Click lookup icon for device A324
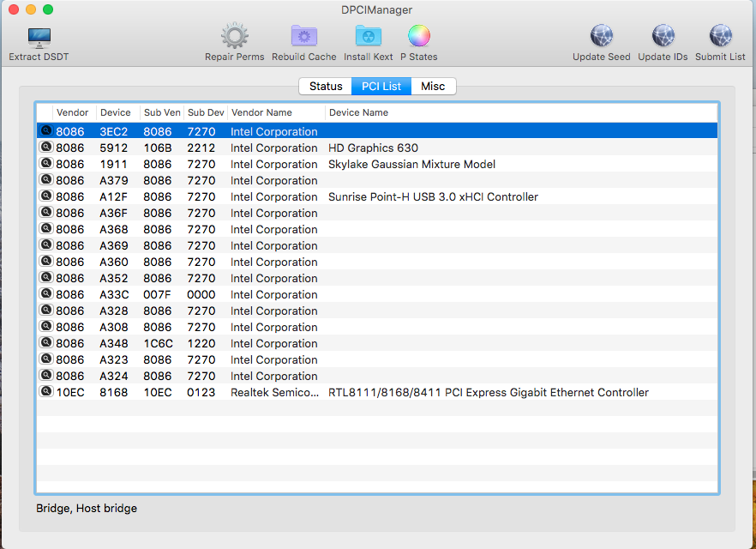Image resolution: width=756 pixels, height=549 pixels. 45,376
